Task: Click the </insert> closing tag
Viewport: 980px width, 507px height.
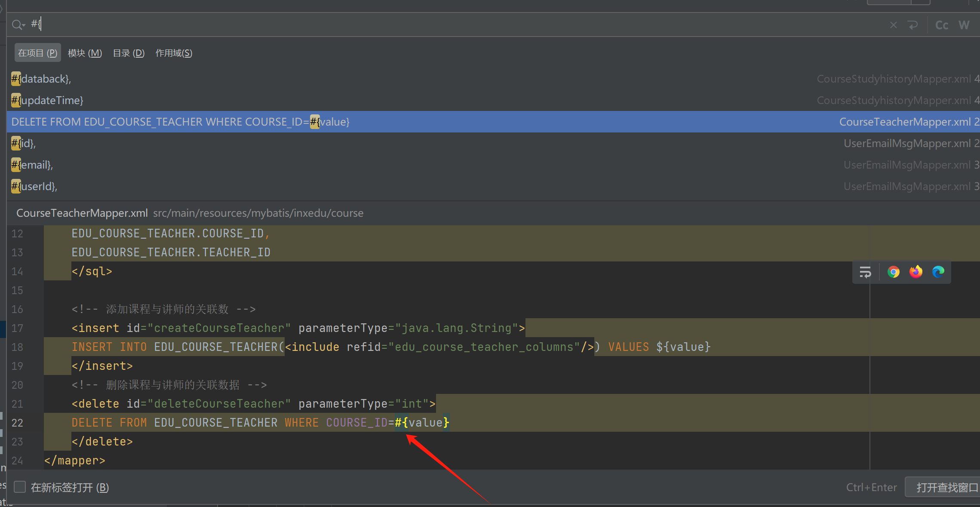Action: pyautogui.click(x=102, y=366)
